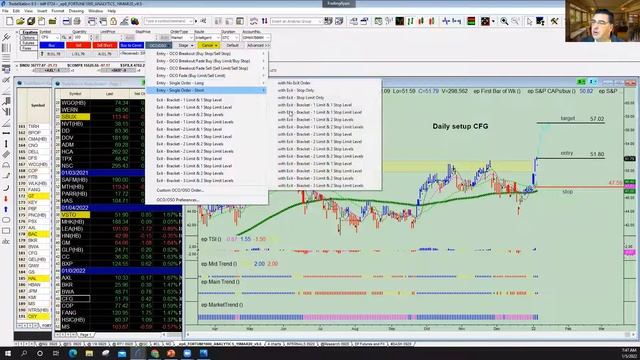
Task: Open the Order Type dropdown
Action: (x=182, y=38)
